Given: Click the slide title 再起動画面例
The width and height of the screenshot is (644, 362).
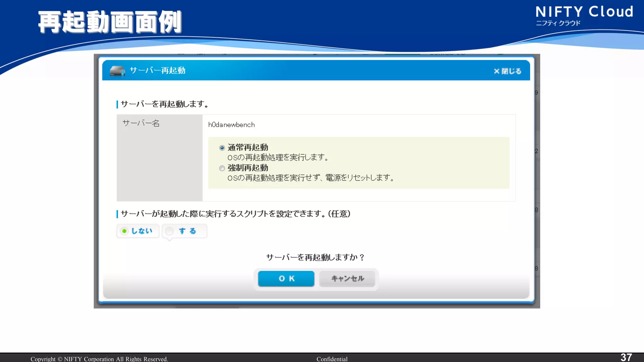Looking at the screenshot, I should pyautogui.click(x=110, y=22).
